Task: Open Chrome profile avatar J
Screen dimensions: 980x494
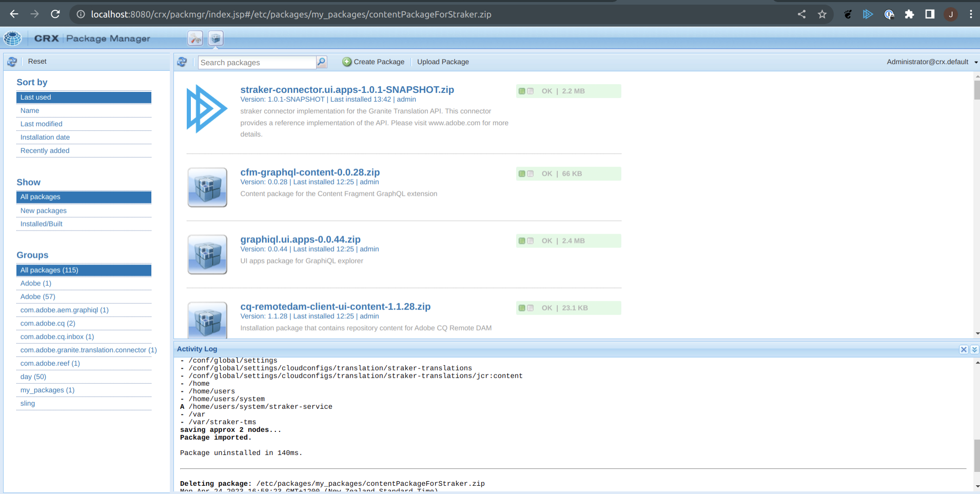Action: tap(950, 14)
